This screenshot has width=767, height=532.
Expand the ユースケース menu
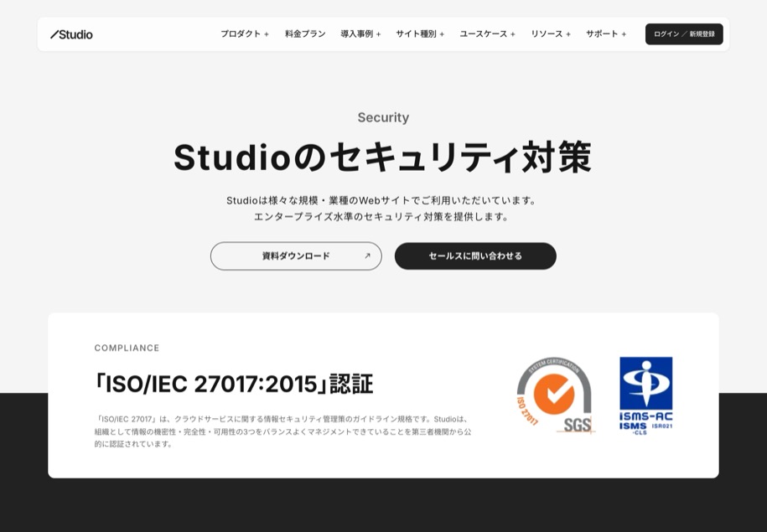tap(487, 34)
